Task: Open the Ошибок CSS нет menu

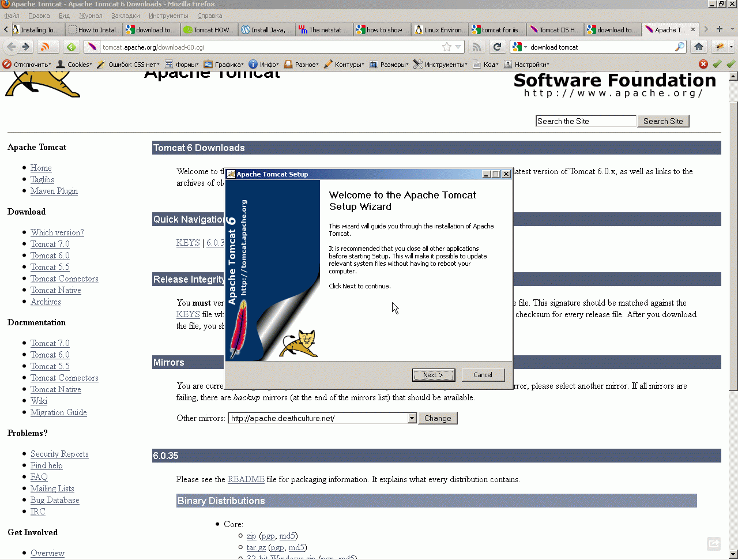Action: [x=128, y=64]
